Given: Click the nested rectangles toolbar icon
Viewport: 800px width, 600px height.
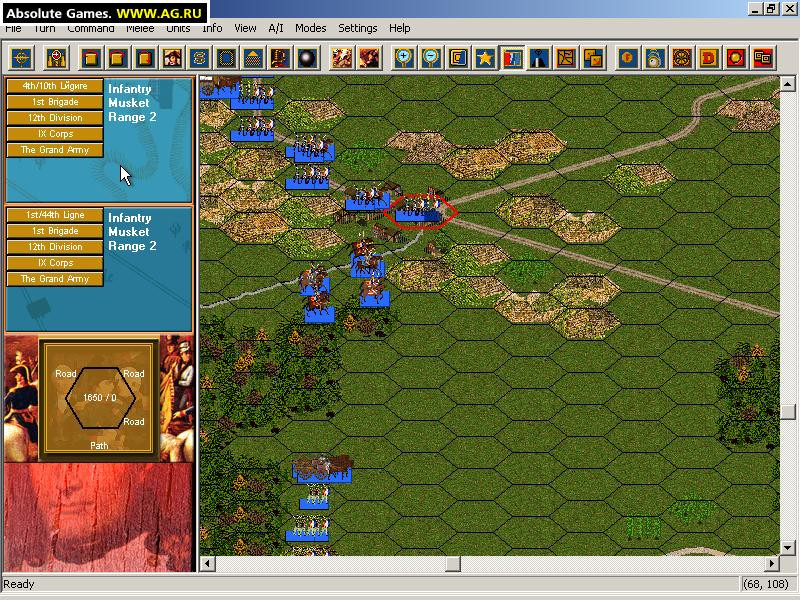Looking at the screenshot, I should [458, 58].
